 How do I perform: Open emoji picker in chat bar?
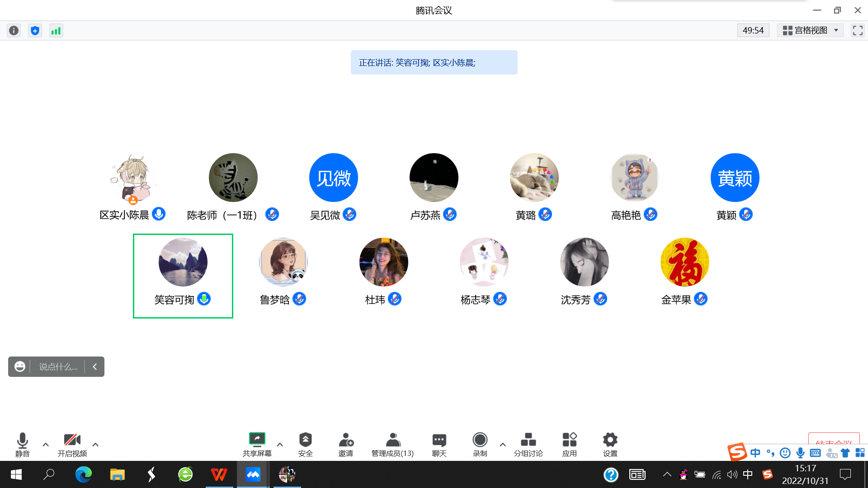click(x=20, y=366)
